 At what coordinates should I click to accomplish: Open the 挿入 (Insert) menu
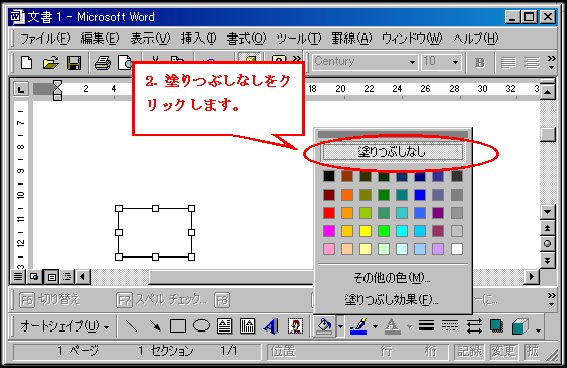(x=198, y=38)
